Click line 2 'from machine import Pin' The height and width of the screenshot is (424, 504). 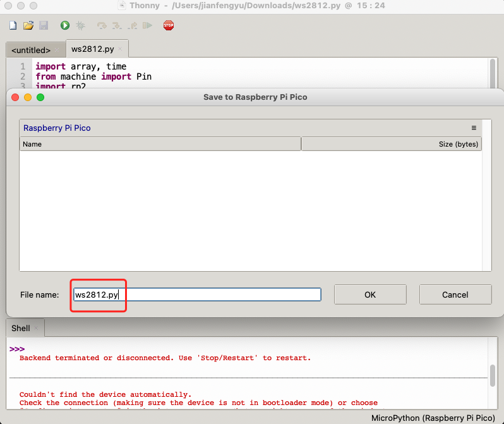(x=93, y=76)
